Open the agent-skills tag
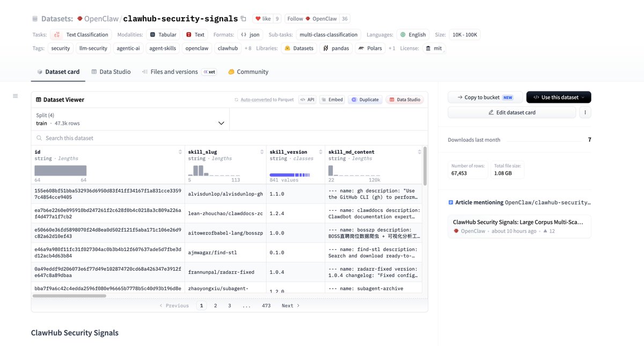This screenshot has width=644, height=346. pyautogui.click(x=163, y=48)
